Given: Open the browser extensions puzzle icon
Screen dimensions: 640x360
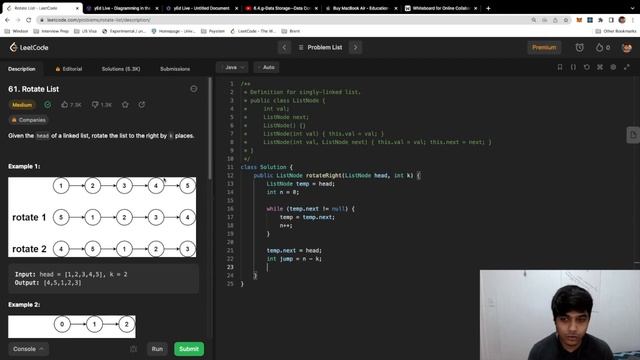Looking at the screenshot, I should (600, 20).
